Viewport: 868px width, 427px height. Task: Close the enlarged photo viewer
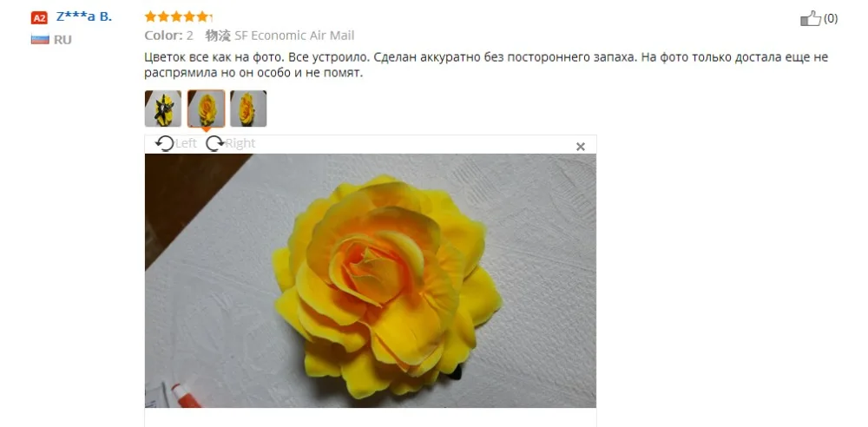tap(580, 146)
